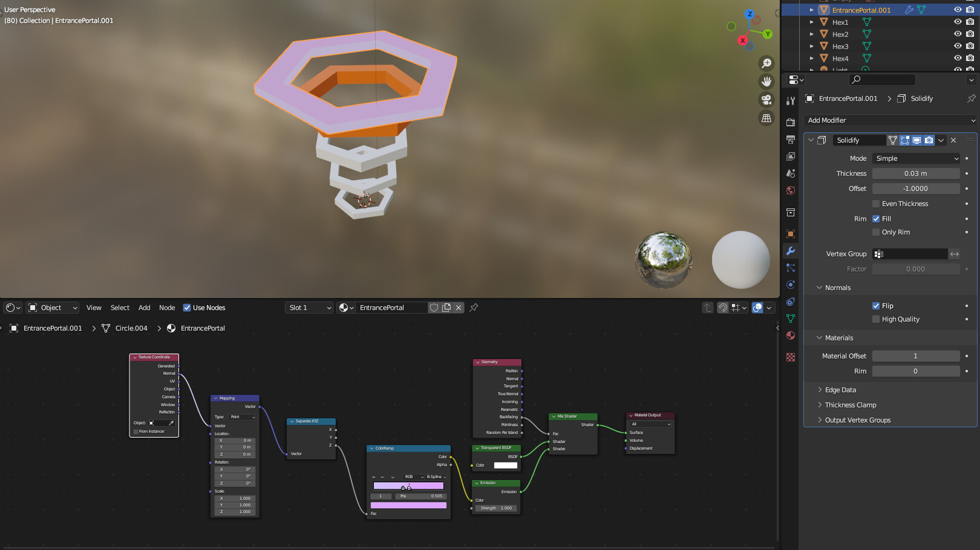Select the Material Properties sphere icon

[x=791, y=337]
